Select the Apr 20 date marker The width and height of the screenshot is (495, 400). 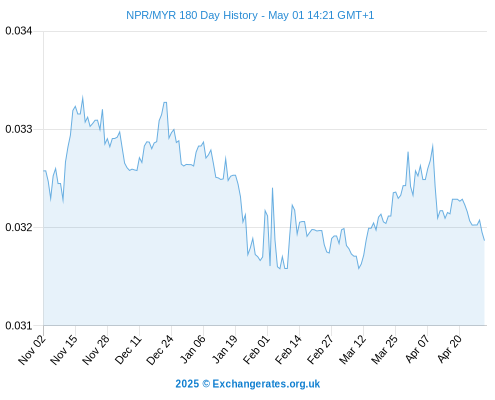(449, 350)
